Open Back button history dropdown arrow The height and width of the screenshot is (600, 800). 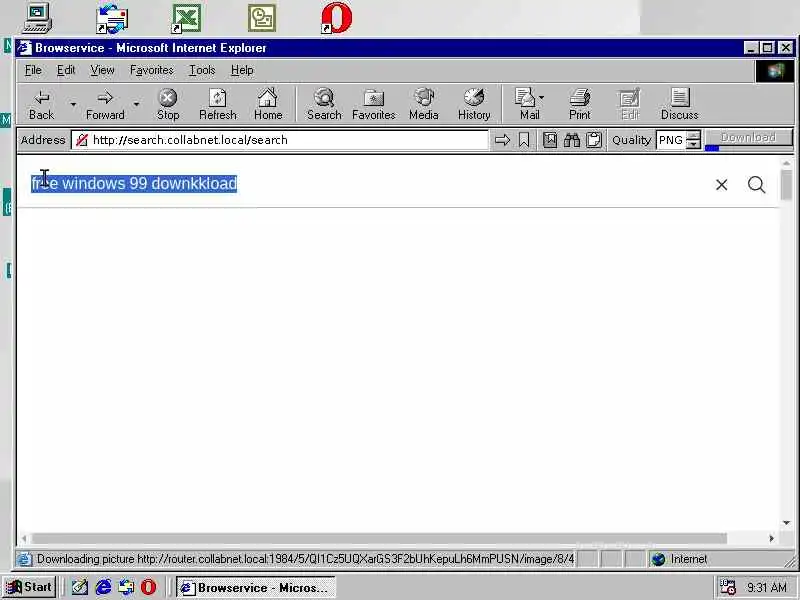click(73, 104)
